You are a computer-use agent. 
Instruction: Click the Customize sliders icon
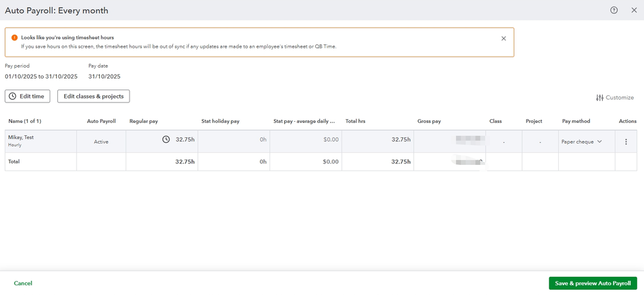tap(600, 98)
